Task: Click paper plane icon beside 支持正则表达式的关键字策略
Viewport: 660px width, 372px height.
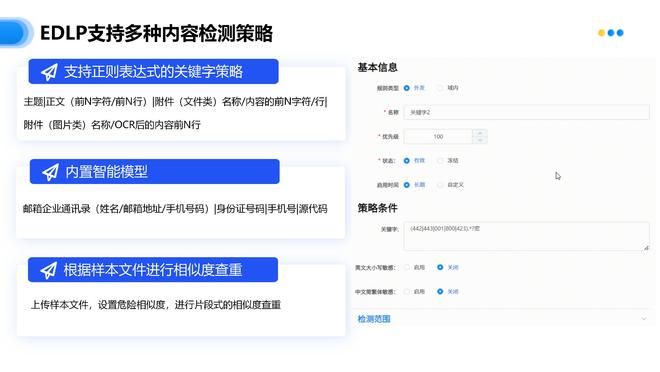Action: tap(49, 72)
